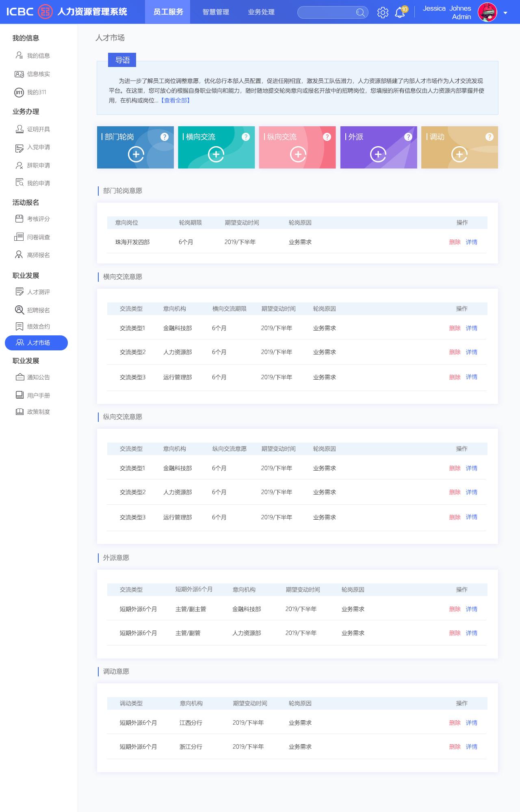
Task: Click 江西分行 cell in 调动意愿 table
Action: point(191,723)
